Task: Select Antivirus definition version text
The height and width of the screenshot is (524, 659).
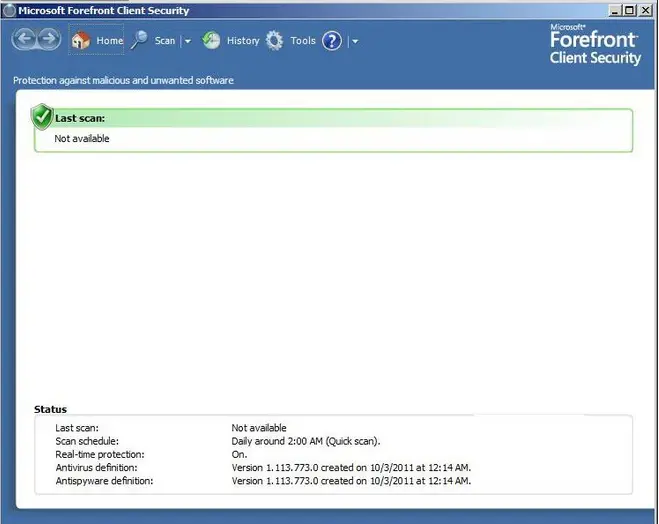Action: [x=351, y=468]
